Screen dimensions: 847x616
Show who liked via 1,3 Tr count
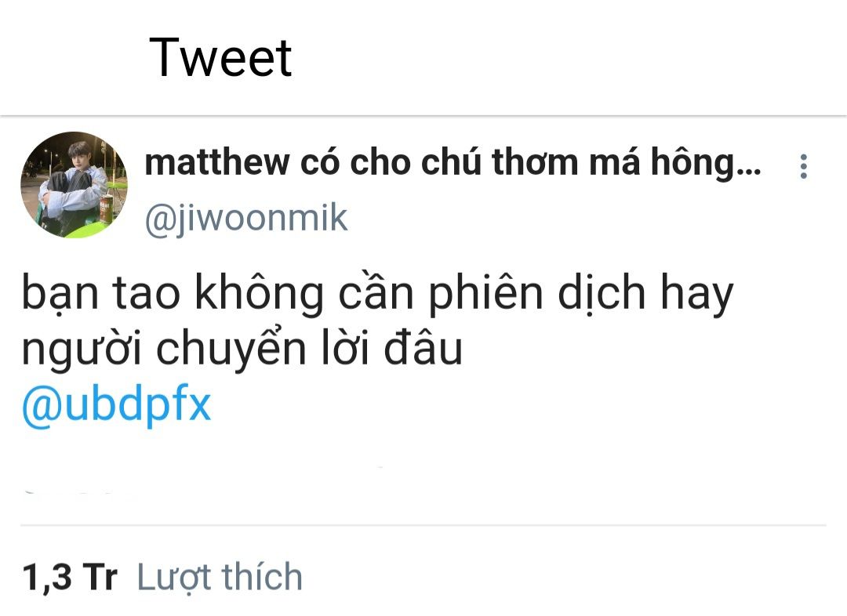click(x=70, y=577)
